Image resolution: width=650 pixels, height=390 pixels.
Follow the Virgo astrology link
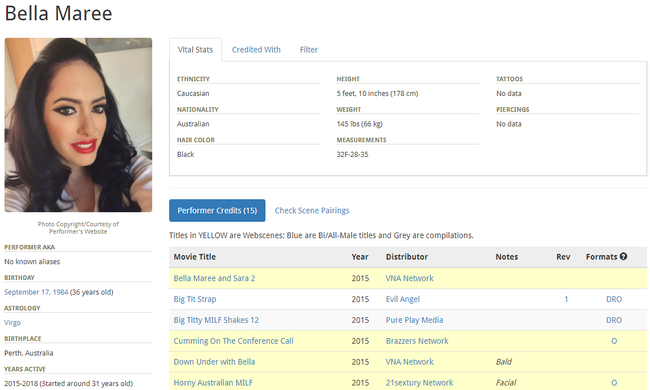(x=12, y=322)
